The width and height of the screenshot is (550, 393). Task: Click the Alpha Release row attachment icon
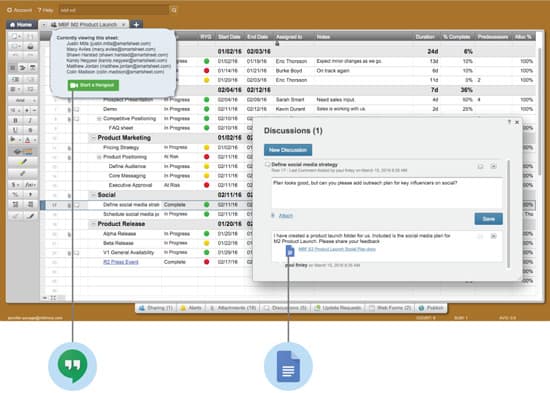point(69,234)
